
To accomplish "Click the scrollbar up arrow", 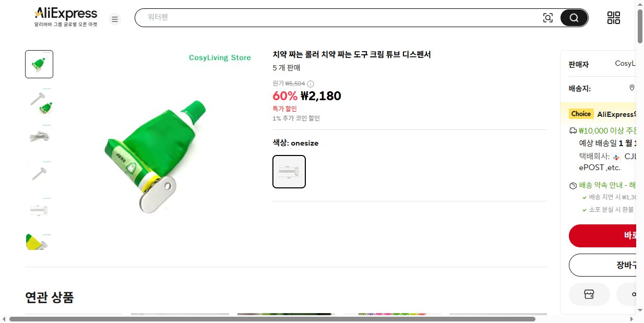I will [640, 4].
